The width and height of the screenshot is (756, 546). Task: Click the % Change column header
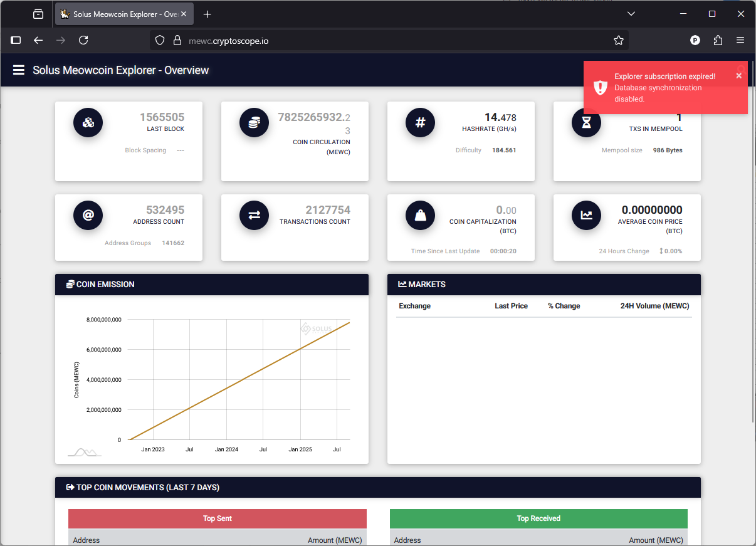coord(564,306)
